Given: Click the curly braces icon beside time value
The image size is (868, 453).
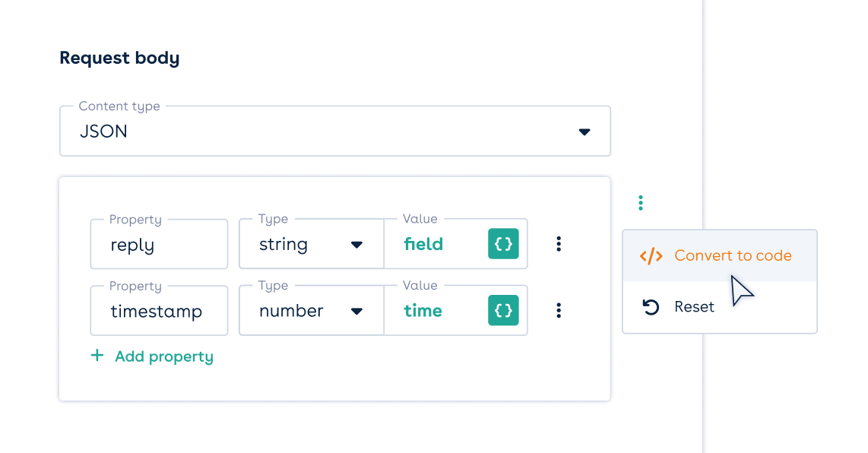Looking at the screenshot, I should tap(503, 310).
